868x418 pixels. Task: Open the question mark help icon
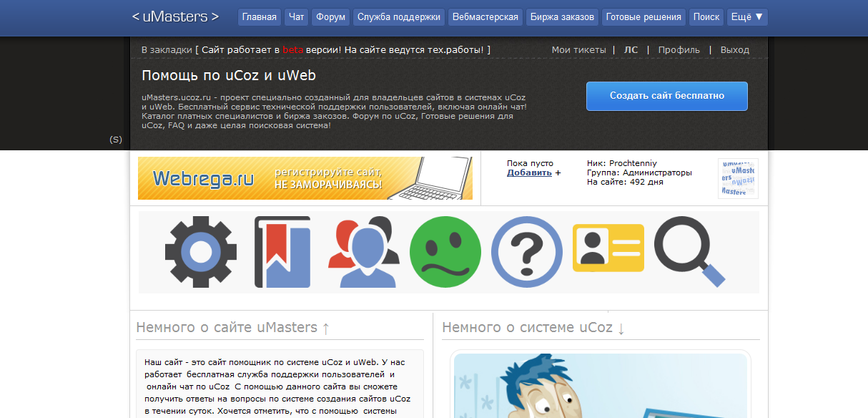coord(527,252)
